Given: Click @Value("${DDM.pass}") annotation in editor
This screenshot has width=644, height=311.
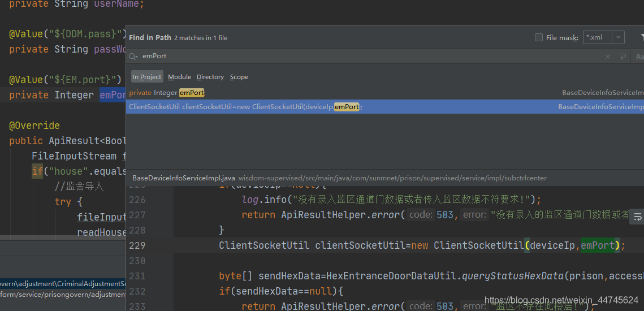Looking at the screenshot, I should [x=68, y=34].
